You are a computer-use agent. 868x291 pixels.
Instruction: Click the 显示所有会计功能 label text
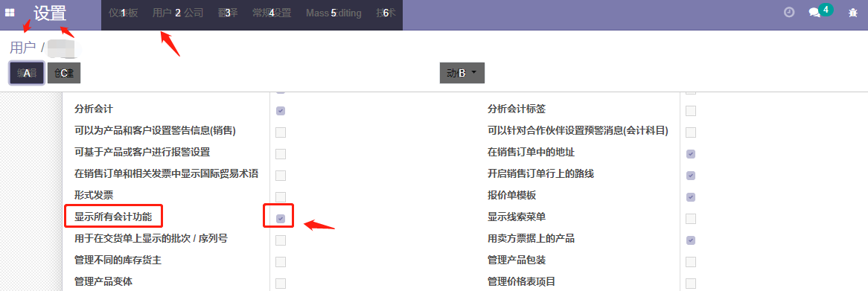[113, 217]
